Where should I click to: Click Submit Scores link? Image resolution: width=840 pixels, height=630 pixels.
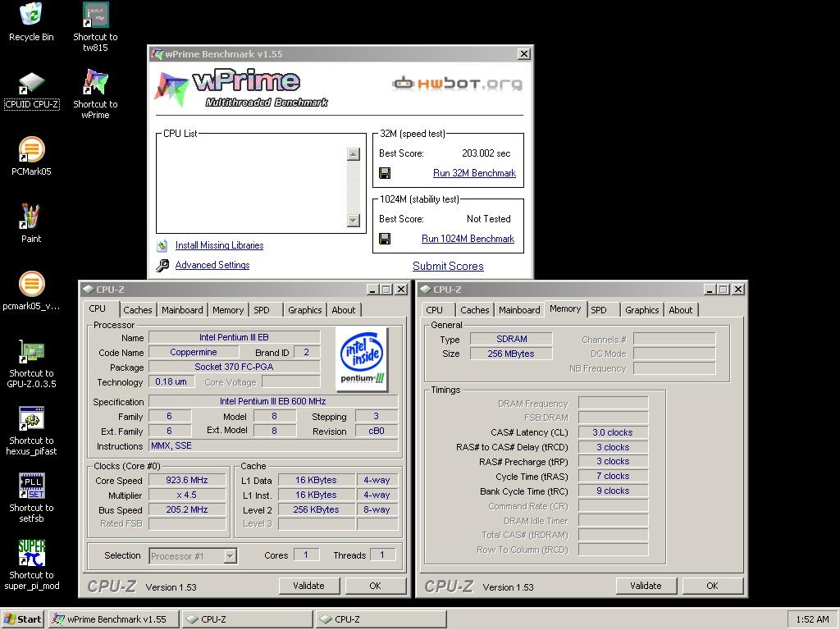[448, 267]
